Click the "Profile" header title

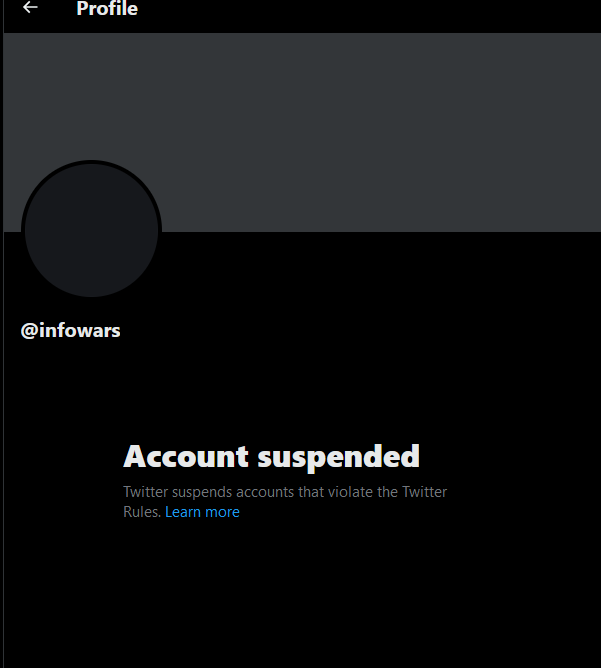[x=107, y=9]
